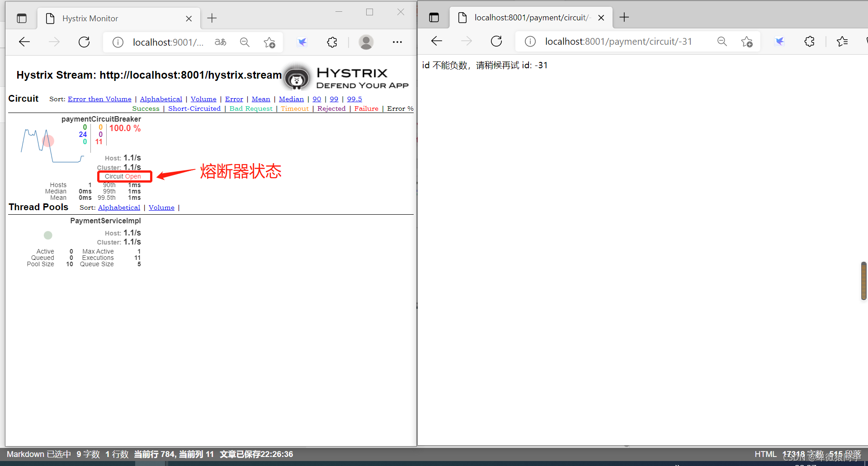This screenshot has width=868, height=466.
Task: Sort circuits by Median
Action: 291,99
